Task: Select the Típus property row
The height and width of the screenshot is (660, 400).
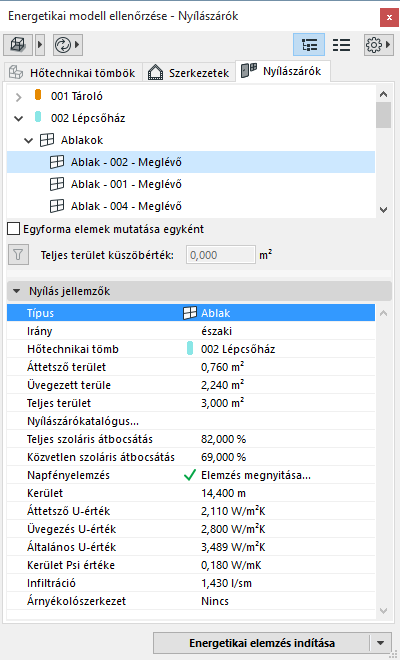Action: tap(191, 313)
